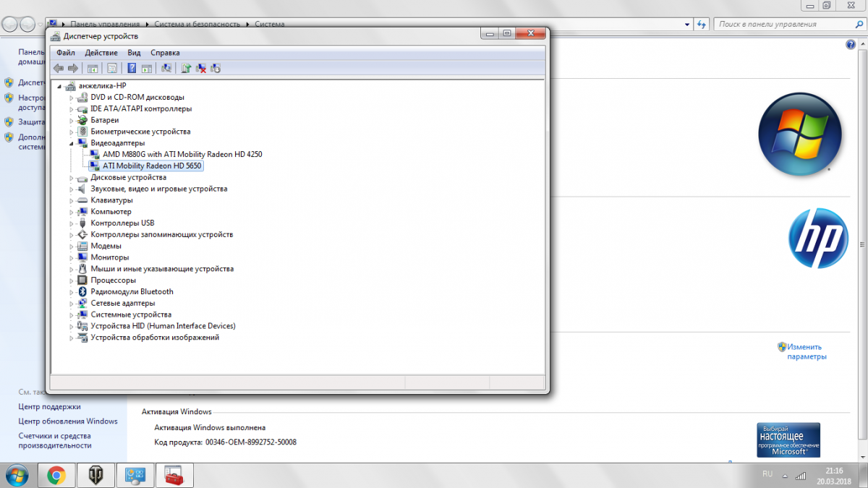This screenshot has height=488, width=868.
Task: Select Устройства обработки изображений row
Action: pos(155,338)
